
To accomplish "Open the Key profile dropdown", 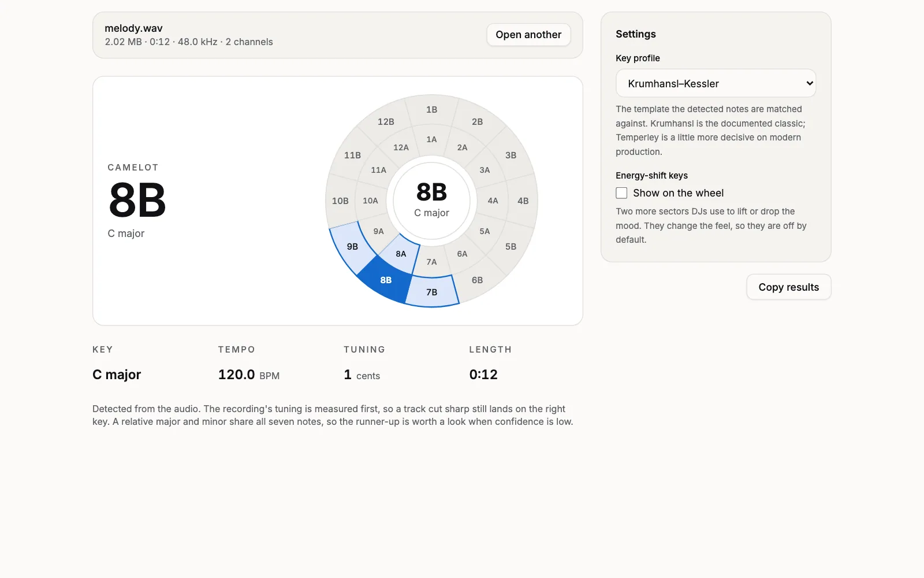I will [716, 83].
